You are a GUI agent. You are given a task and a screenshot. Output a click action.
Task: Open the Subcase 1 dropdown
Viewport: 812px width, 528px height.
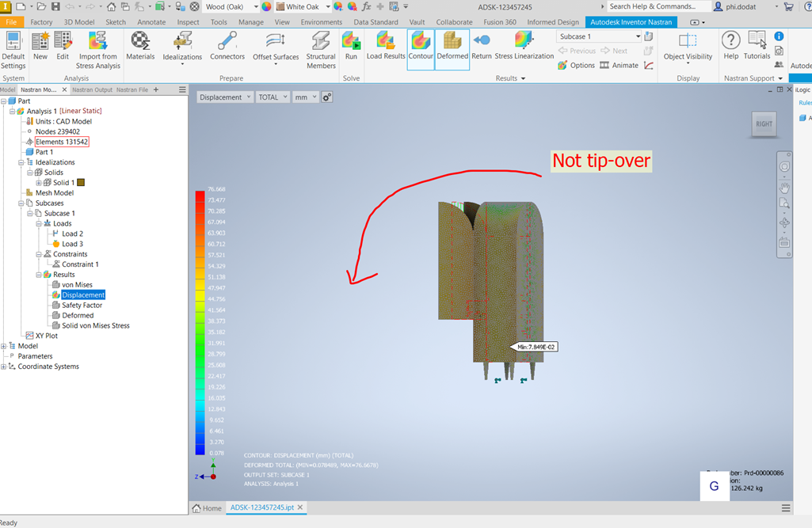tap(599, 36)
